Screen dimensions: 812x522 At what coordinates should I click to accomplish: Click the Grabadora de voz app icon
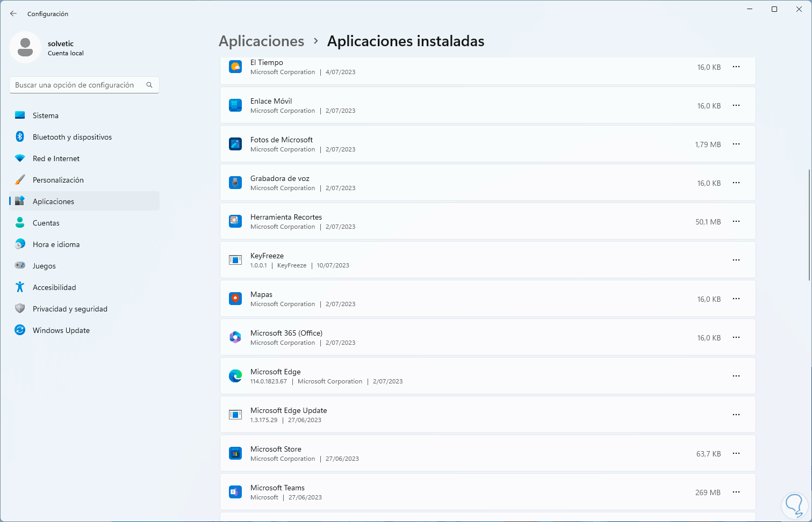[x=235, y=183]
